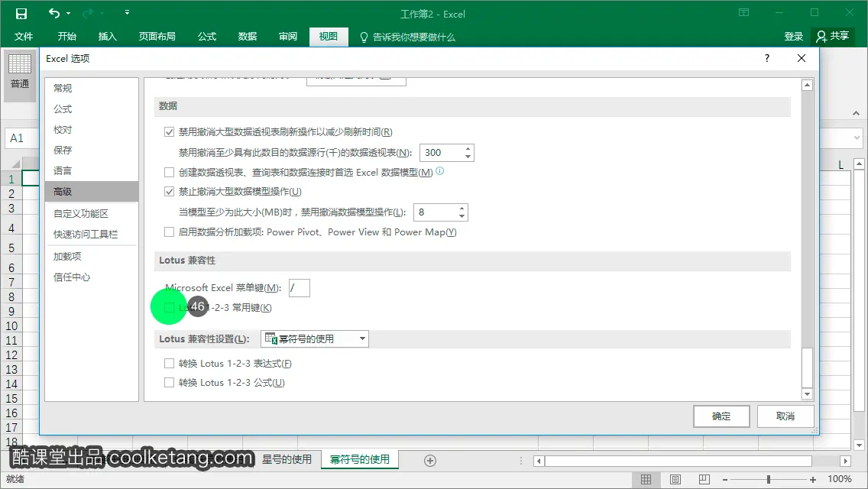Click the Excel menu key input field
Viewport: 868px width, 489px height.
pyautogui.click(x=299, y=288)
